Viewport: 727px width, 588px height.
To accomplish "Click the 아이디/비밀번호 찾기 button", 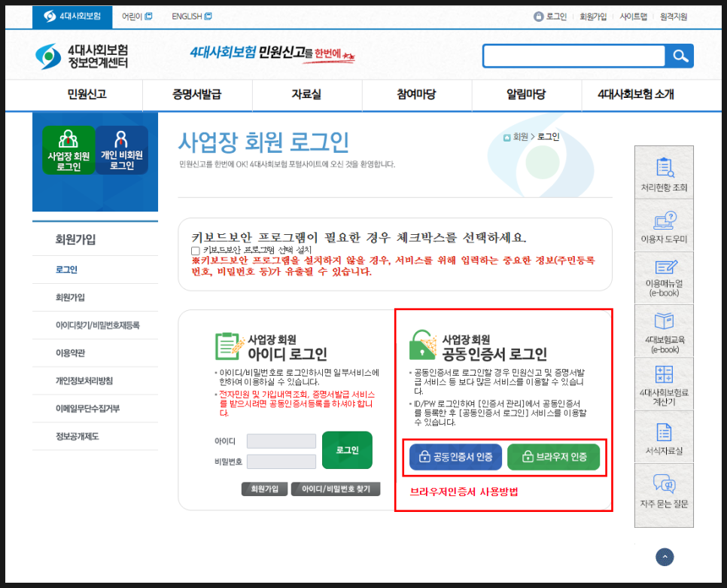I will pos(336,489).
